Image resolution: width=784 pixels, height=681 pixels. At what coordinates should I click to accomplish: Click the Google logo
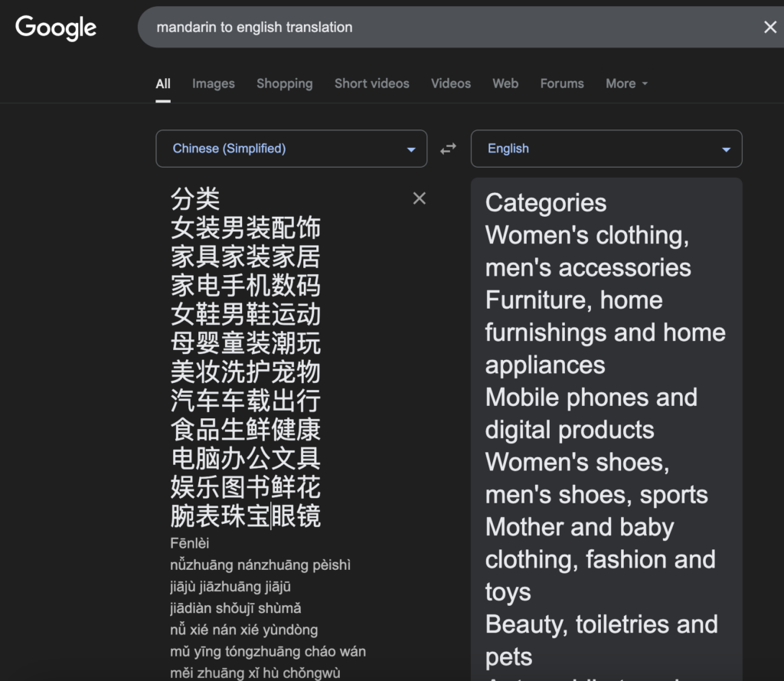tap(56, 28)
